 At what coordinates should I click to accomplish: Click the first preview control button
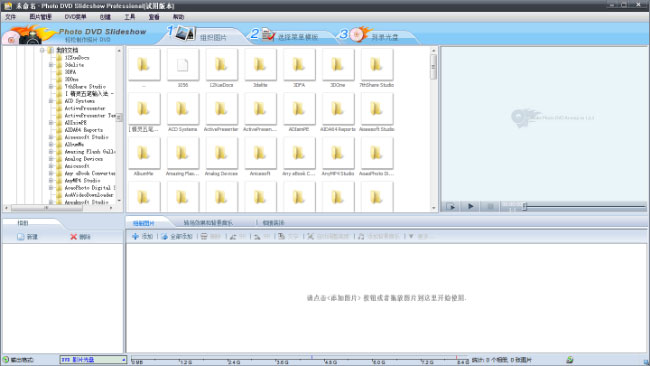[x=451, y=206]
